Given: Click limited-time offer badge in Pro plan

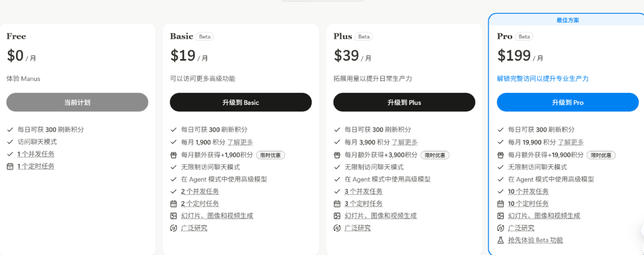Looking at the screenshot, I should [600, 155].
